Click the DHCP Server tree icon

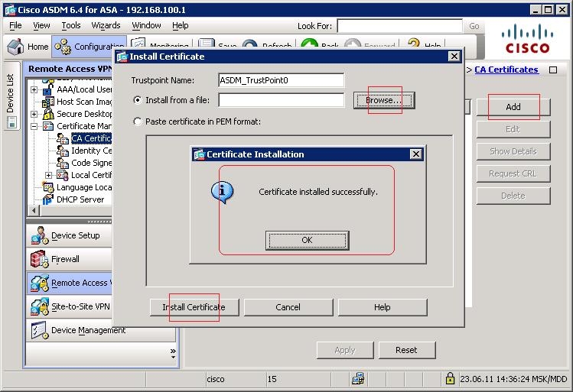click(x=48, y=199)
